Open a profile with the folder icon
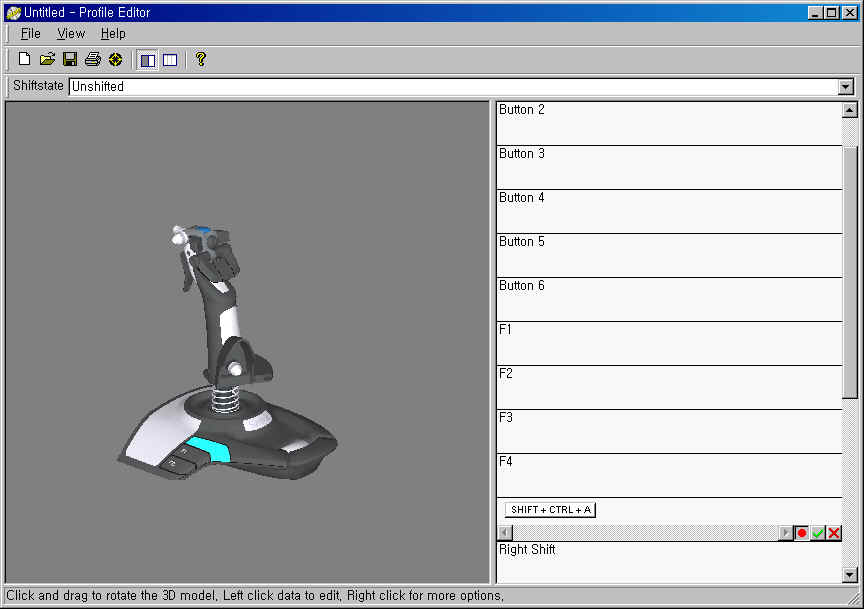The height and width of the screenshot is (609, 864). [47, 60]
